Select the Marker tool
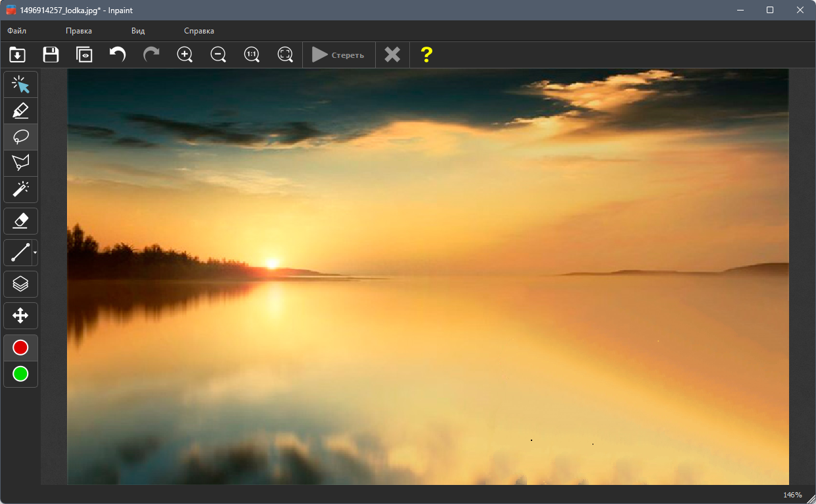Image resolution: width=816 pixels, height=504 pixels. (x=21, y=111)
